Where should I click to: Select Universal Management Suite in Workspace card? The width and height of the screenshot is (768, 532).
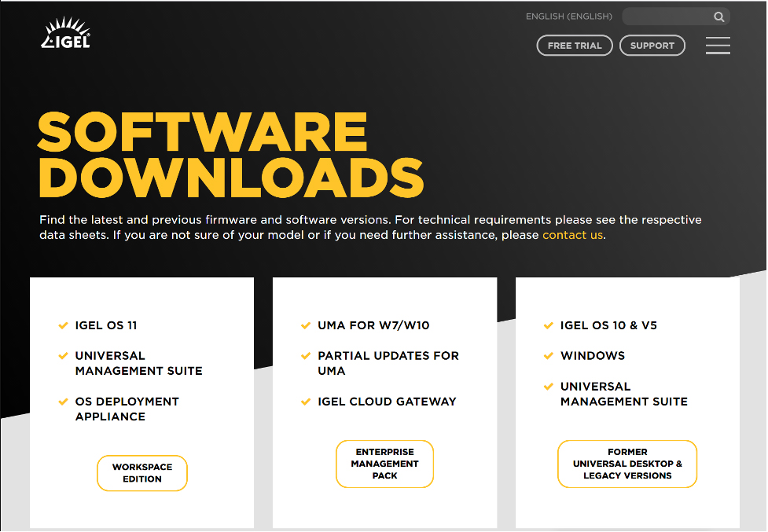click(x=138, y=363)
